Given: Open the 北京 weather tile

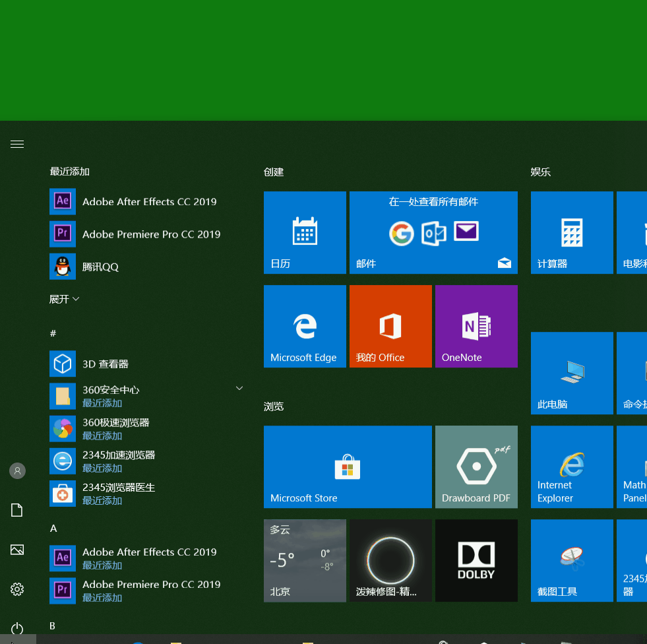Looking at the screenshot, I should coord(305,561).
